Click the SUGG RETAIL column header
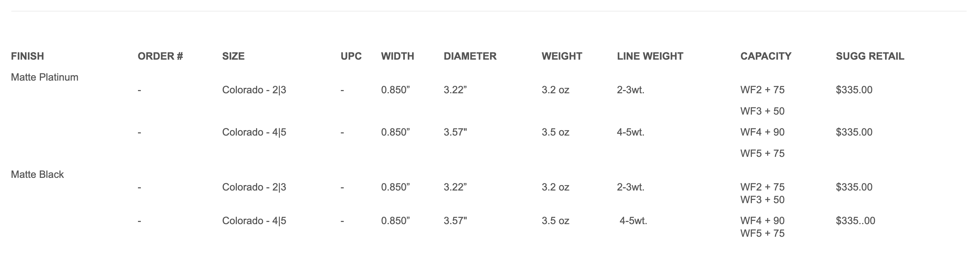This screenshot has height=261, width=980. click(x=870, y=56)
